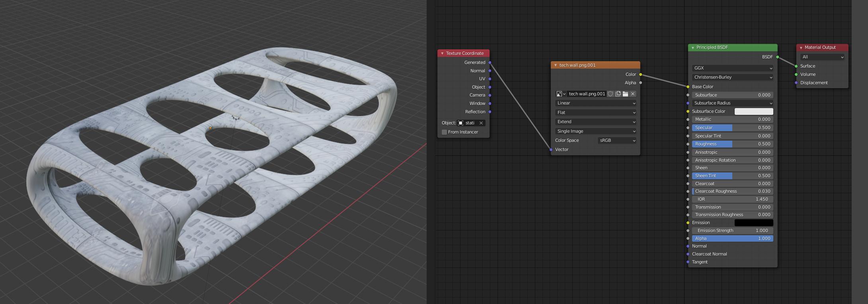The height and width of the screenshot is (304, 868).
Task: Click the UV output socket
Action: [x=490, y=79]
